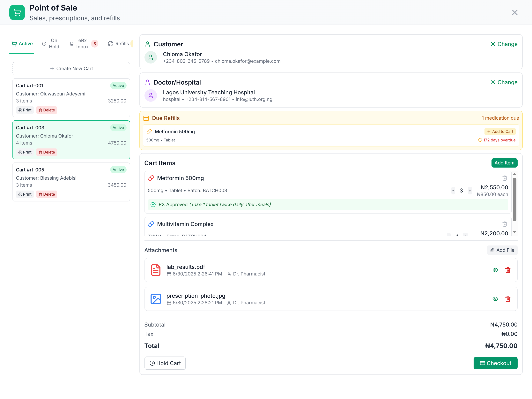Delete lab_results.pdf attachment
The image size is (532, 399).
tap(508, 270)
